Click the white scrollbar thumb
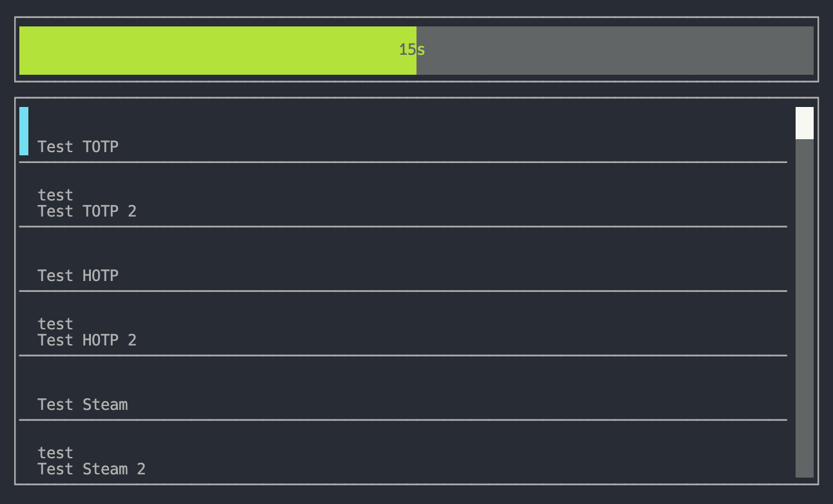The height and width of the screenshot is (504, 833). point(804,123)
